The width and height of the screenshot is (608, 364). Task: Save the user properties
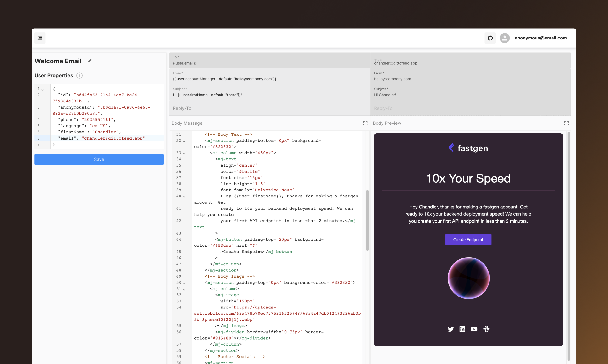click(99, 159)
